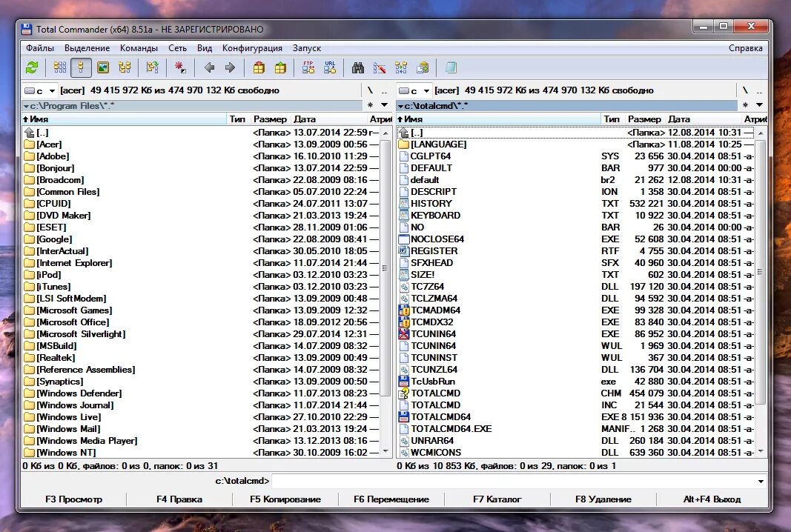Open the Сеть menu
The width and height of the screenshot is (791, 532).
pyautogui.click(x=177, y=48)
